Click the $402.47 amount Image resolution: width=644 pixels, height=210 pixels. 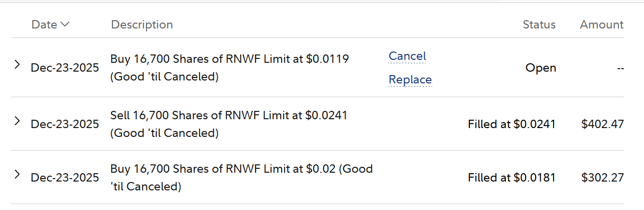pyautogui.click(x=602, y=124)
